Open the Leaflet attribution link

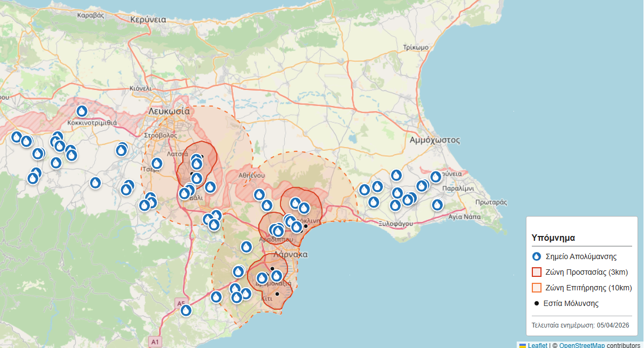537,345
